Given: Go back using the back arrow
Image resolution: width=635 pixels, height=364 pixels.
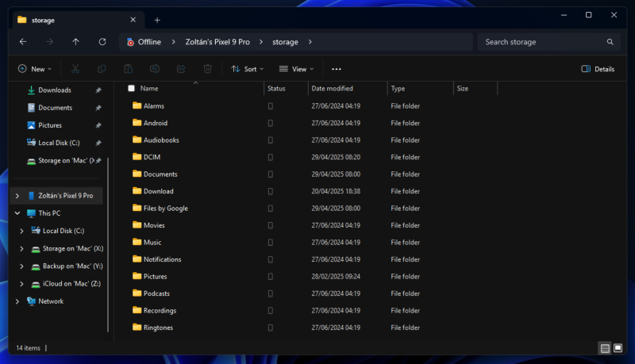Looking at the screenshot, I should click(23, 42).
